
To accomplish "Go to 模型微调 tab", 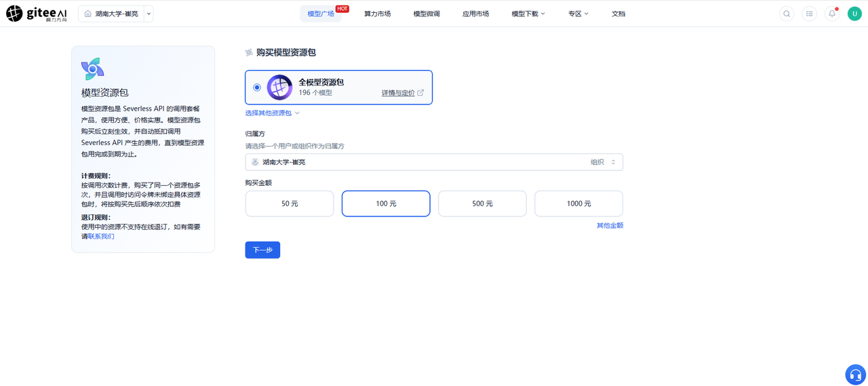I will tap(427, 14).
